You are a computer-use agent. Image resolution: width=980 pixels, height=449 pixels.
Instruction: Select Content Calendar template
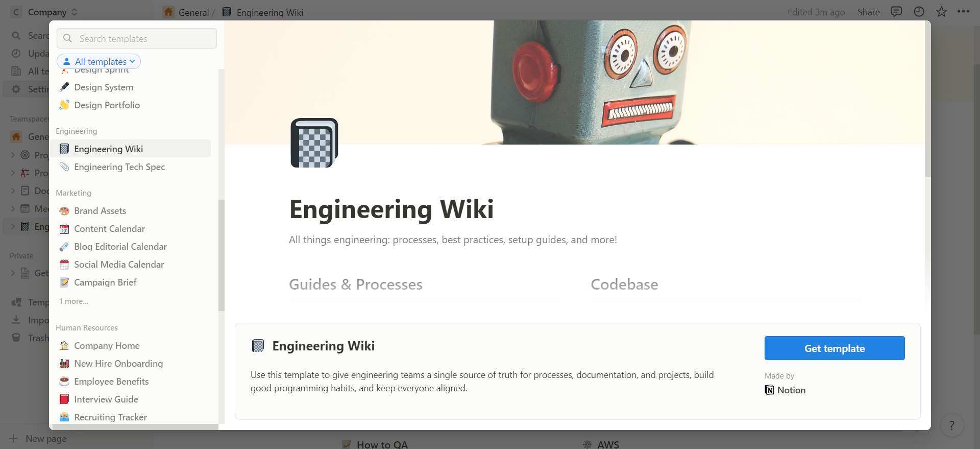(x=132, y=228)
